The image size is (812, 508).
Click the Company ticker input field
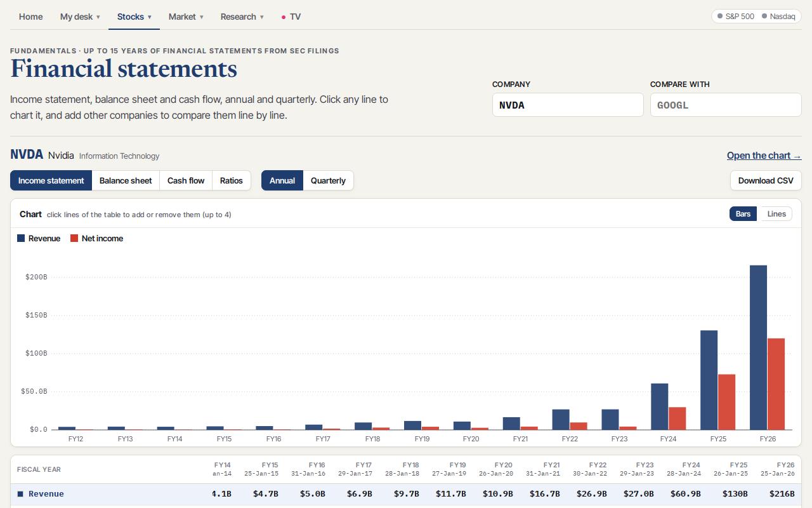[568, 105]
